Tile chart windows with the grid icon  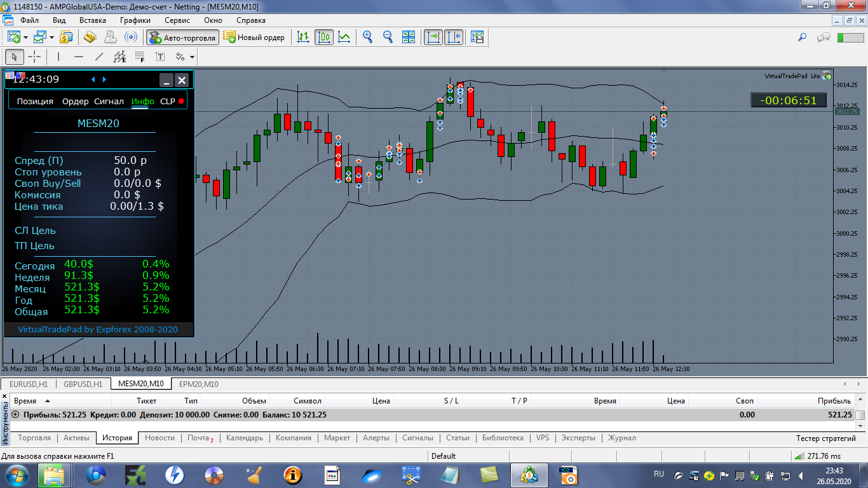pos(408,37)
